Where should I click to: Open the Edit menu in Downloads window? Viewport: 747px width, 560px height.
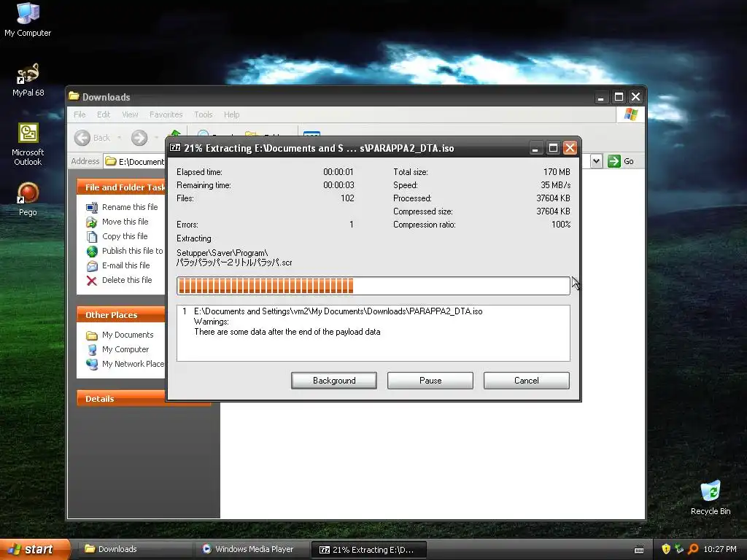(104, 114)
